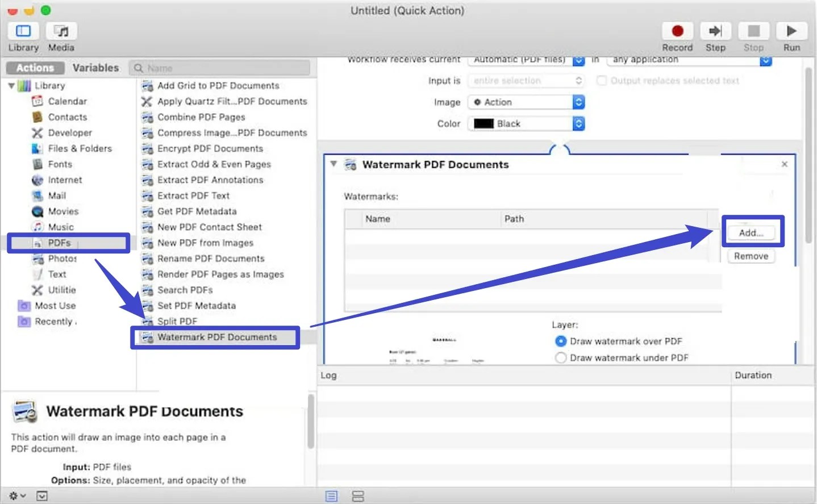Click the Add button for watermarks
Viewport: 817px width, 504px height.
pyautogui.click(x=751, y=232)
